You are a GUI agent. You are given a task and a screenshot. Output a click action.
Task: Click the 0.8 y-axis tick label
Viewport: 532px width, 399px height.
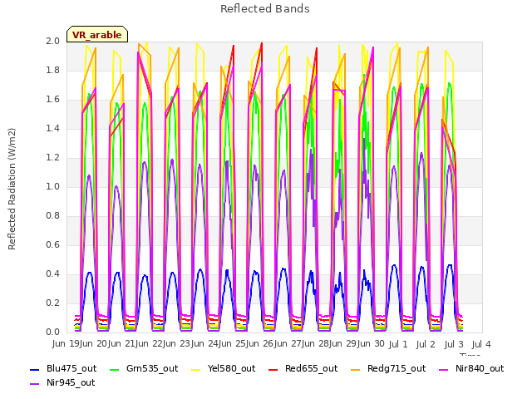click(x=52, y=216)
